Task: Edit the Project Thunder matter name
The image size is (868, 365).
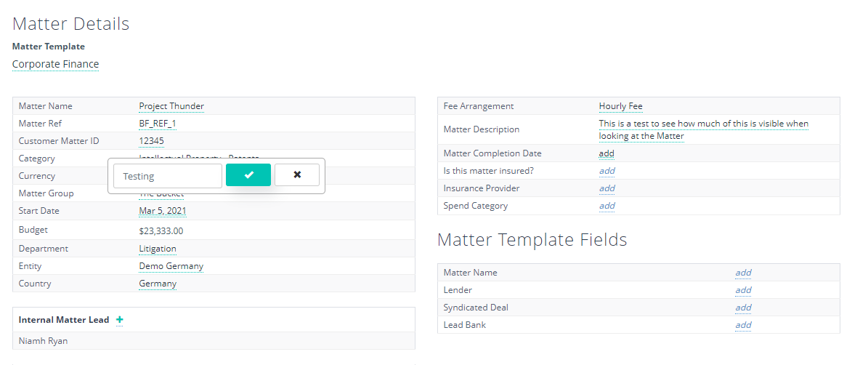Action: [x=171, y=106]
